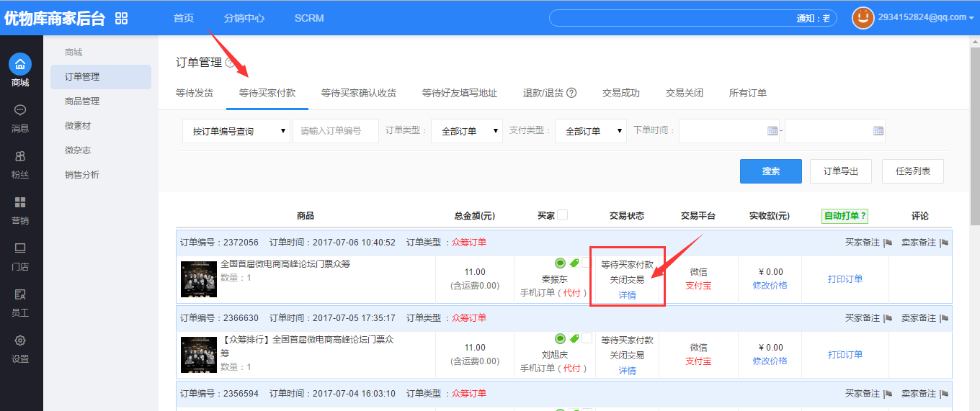Screen dimensions: 980x411
Task: Click the app grid icon beside 优物库商家后台
Action: (121, 19)
